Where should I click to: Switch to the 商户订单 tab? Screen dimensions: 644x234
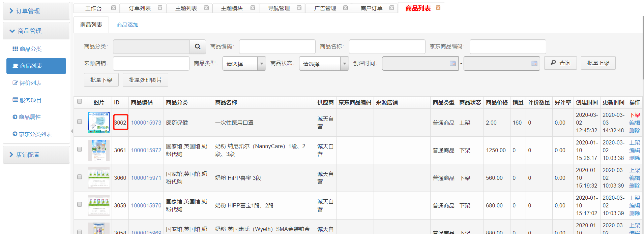click(372, 8)
